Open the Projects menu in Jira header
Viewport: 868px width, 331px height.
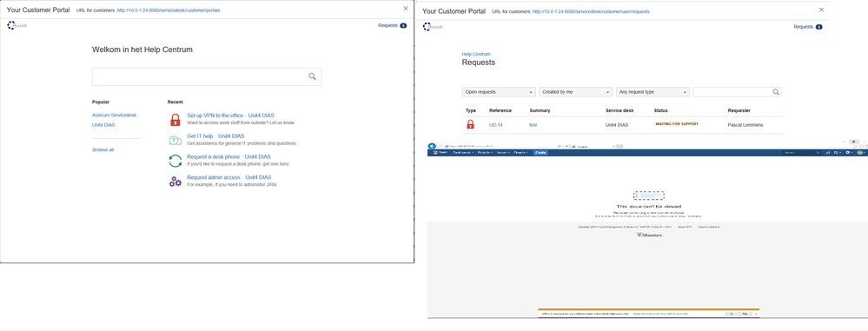[486, 152]
